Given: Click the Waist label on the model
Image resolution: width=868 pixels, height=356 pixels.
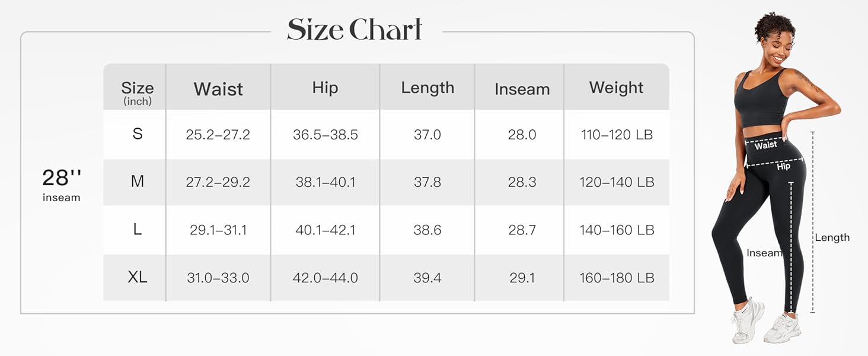Looking at the screenshot, I should click(765, 145).
